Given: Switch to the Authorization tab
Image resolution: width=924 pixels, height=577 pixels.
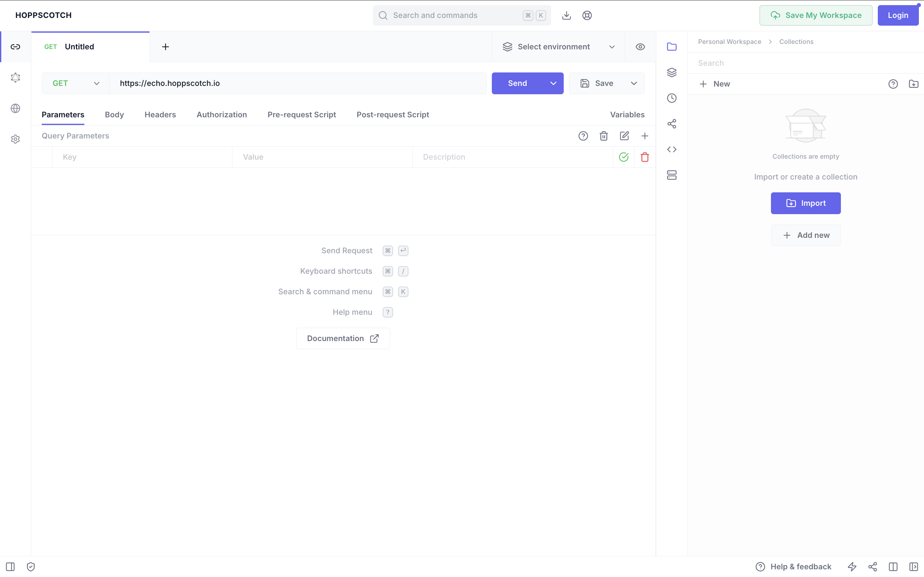Looking at the screenshot, I should pos(222,114).
